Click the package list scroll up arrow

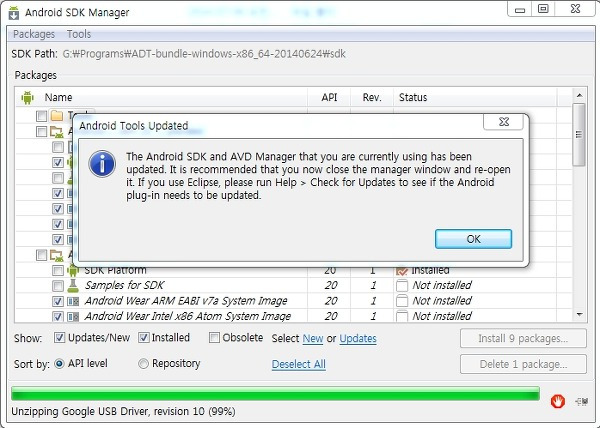click(x=579, y=95)
